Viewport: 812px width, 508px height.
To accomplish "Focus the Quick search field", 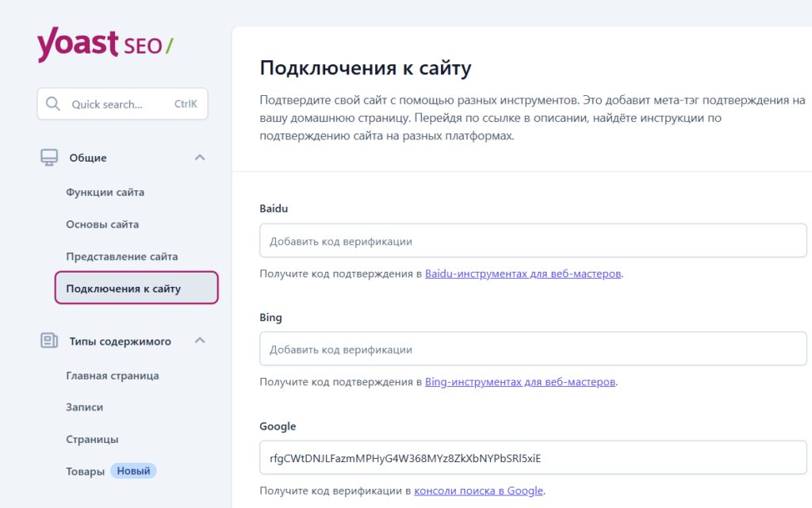I will click(122, 104).
